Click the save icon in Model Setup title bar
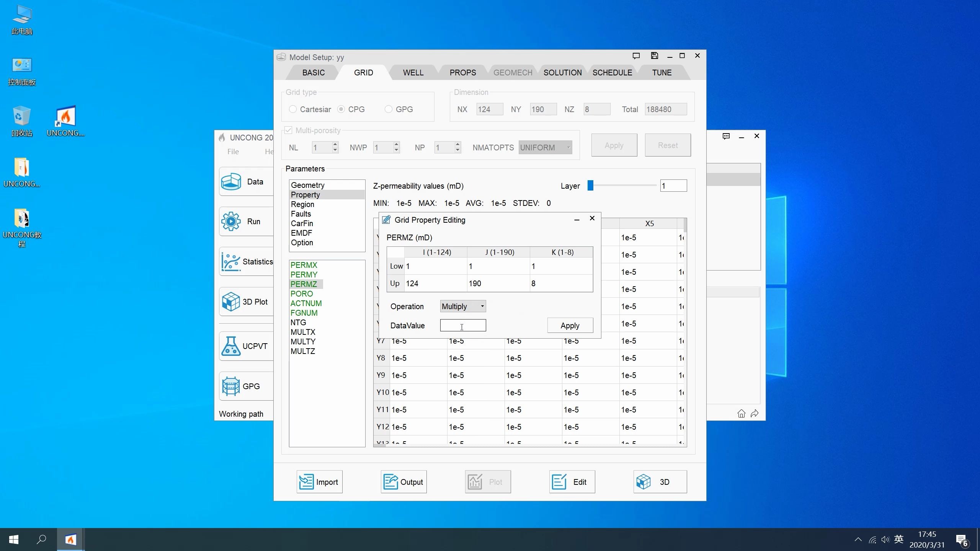The height and width of the screenshot is (551, 980). 654,56
